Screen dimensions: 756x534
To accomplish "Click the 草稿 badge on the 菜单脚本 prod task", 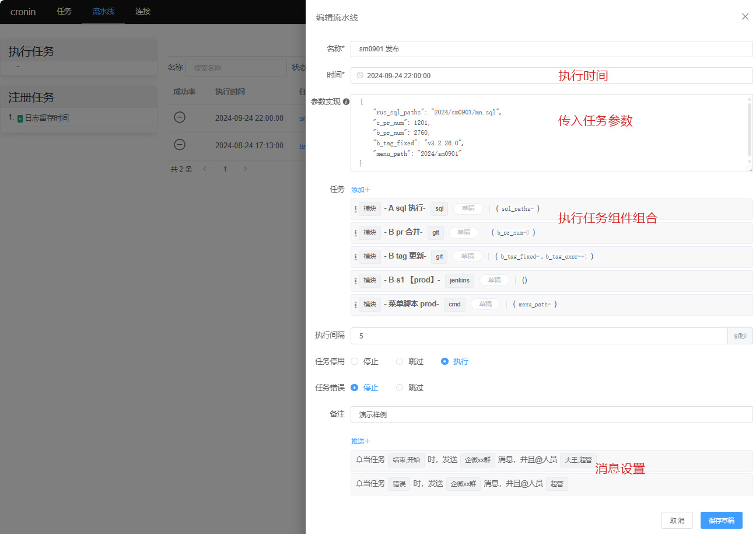I will point(485,304).
